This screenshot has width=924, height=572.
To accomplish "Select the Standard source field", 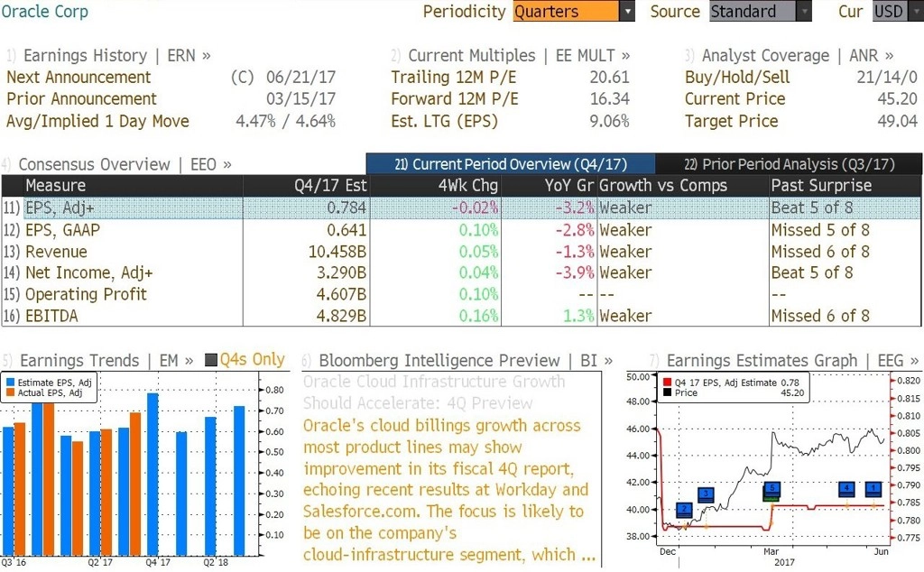I will pos(753,11).
